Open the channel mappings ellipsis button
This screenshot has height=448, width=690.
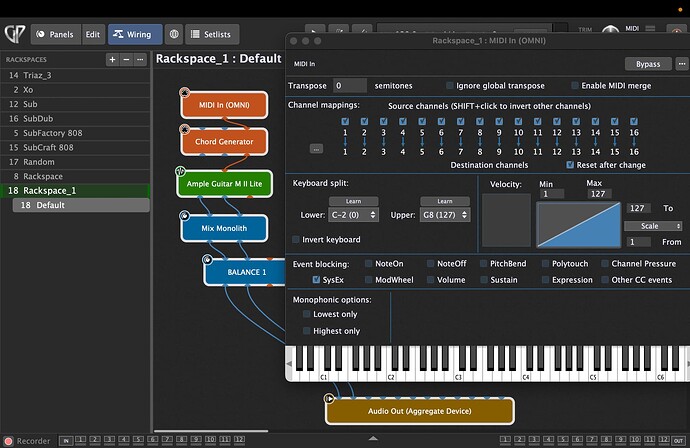(316, 149)
